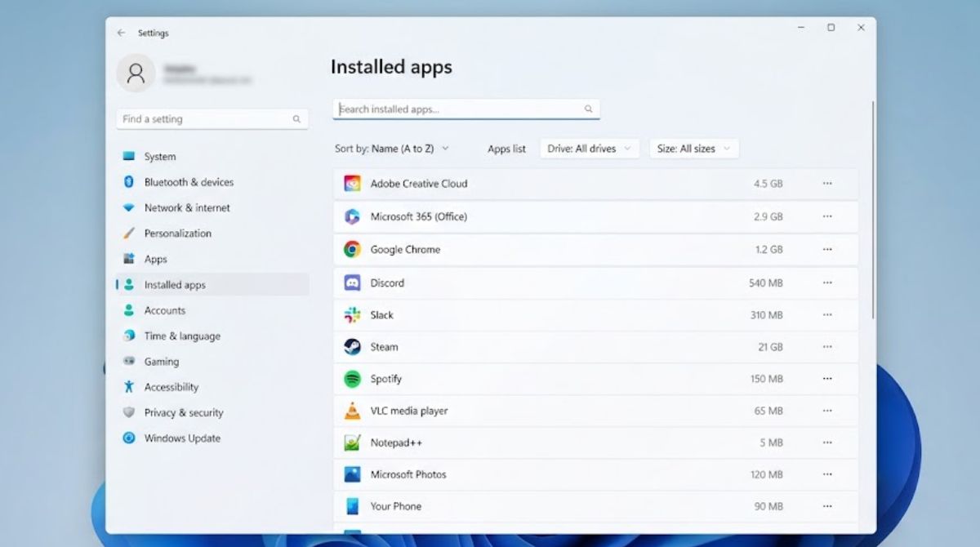Focus the Find a setting search box

[x=212, y=119]
